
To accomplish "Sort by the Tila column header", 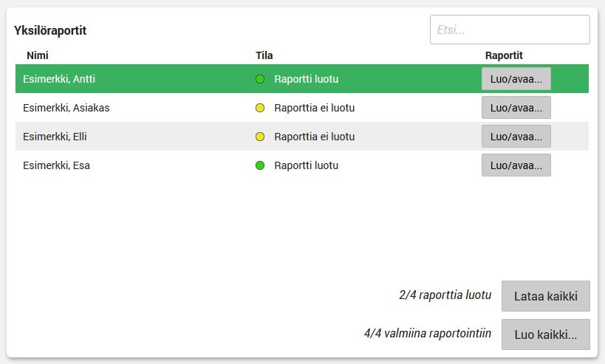I will (264, 55).
